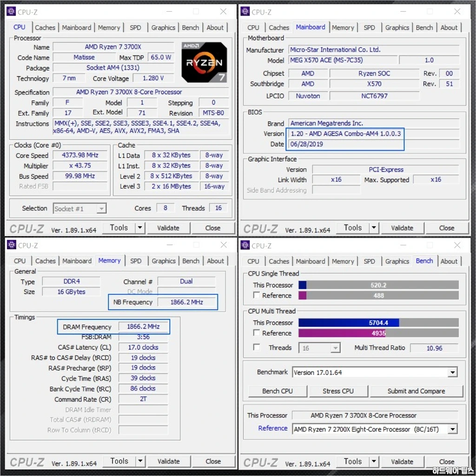Viewport: 476px width, 476px height.
Task: Open the About tab in the Memory window
Action: 216,261
